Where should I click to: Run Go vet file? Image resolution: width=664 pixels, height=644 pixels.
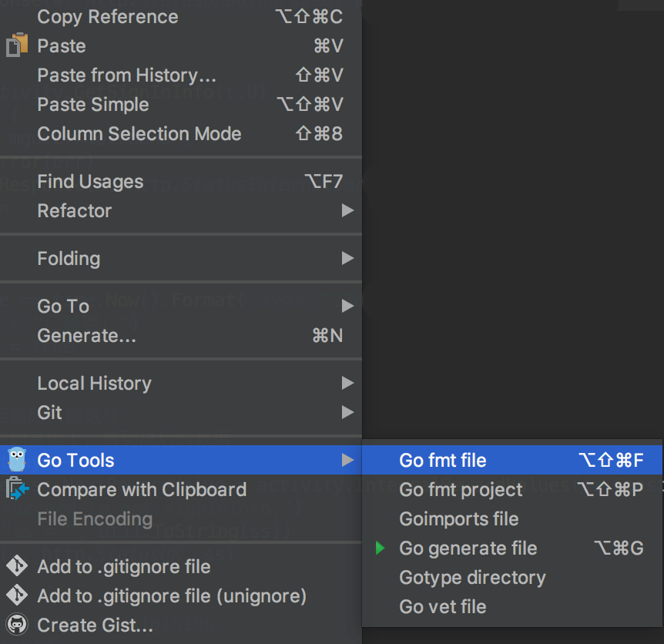[x=443, y=606]
